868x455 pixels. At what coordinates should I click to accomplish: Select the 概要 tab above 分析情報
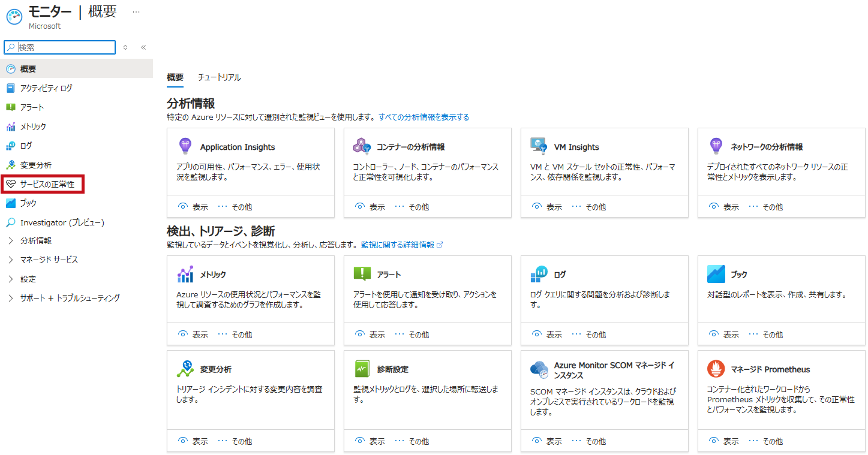click(x=175, y=77)
